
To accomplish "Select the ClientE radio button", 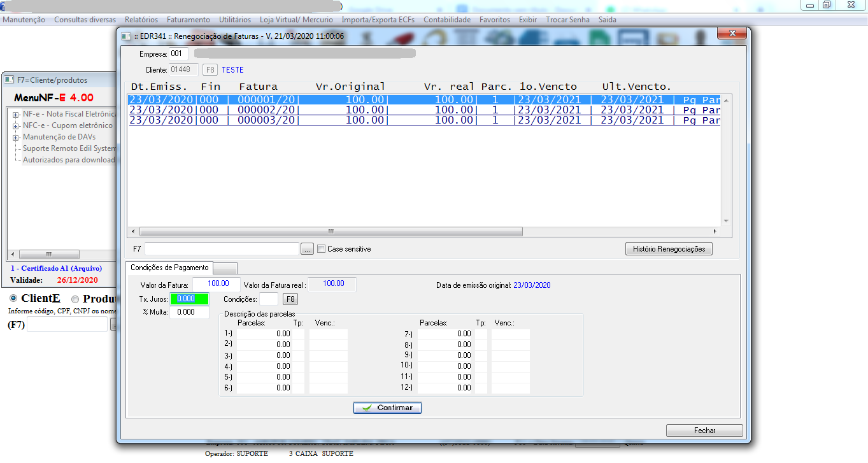I will 13,299.
